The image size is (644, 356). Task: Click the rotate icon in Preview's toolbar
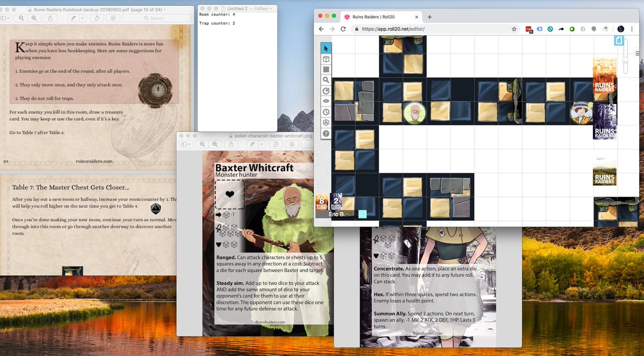coord(97,18)
